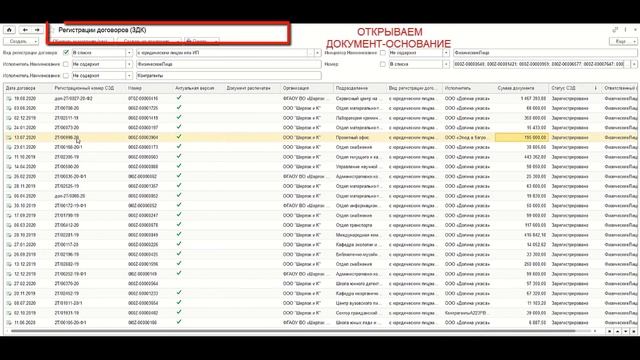Sort by Подразделение column header
The image size is (640, 360).
click(x=360, y=88)
